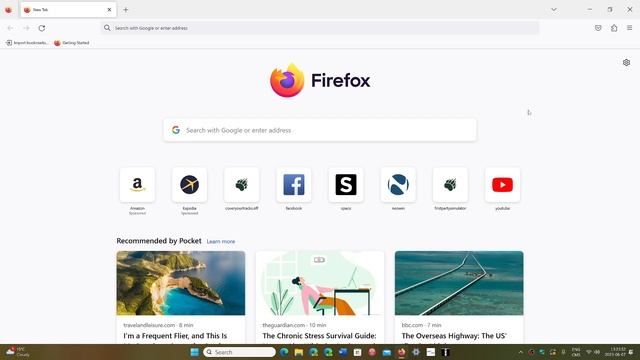
Task: Select the New Tab tab
Action: point(68,10)
